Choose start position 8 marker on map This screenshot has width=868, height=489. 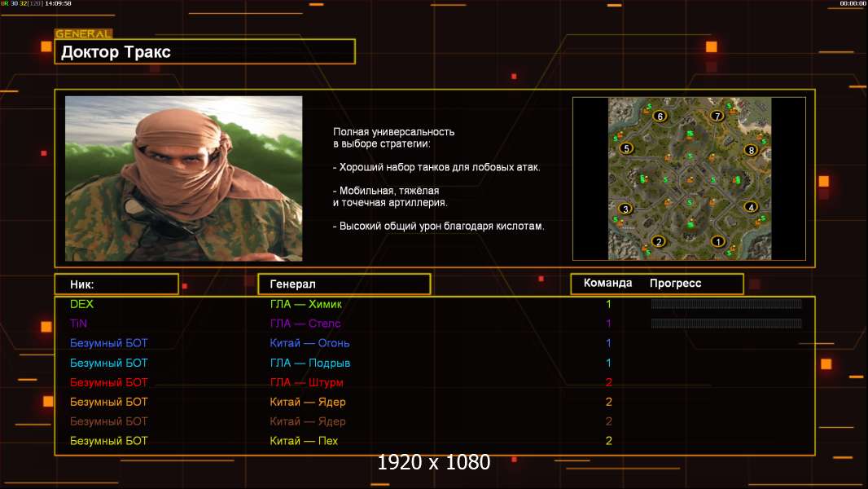(x=751, y=150)
